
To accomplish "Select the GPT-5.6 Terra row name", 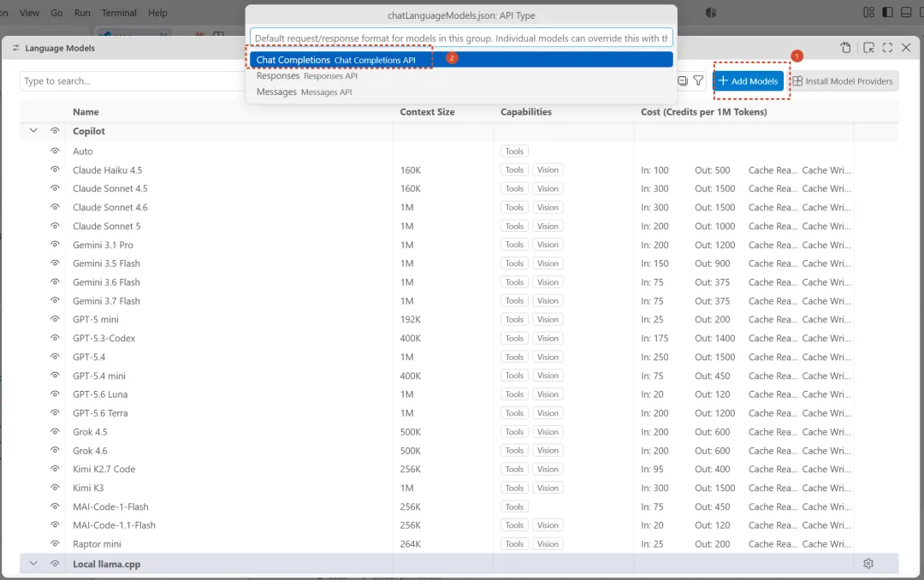I will [x=100, y=412].
